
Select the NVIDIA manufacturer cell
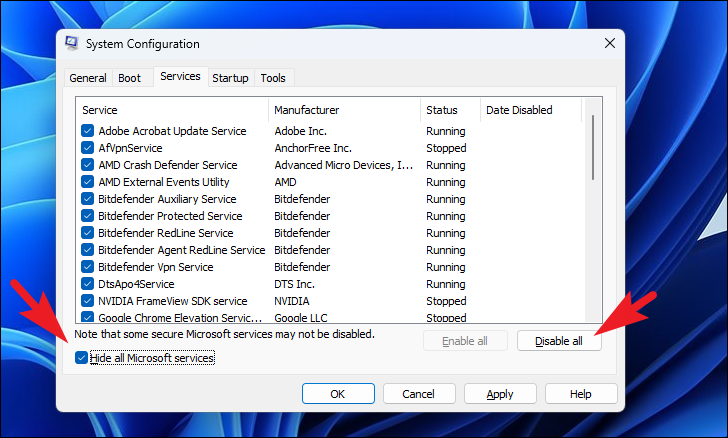[x=292, y=301]
